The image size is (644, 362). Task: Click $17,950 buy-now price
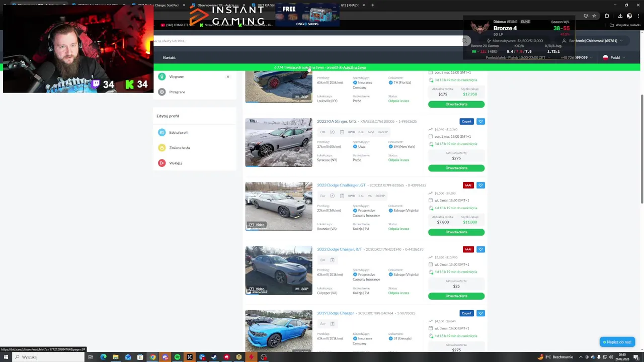470,94
